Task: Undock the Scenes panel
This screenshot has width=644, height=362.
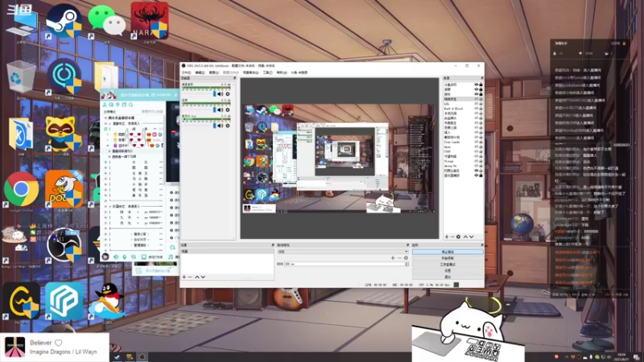Action: (x=273, y=245)
